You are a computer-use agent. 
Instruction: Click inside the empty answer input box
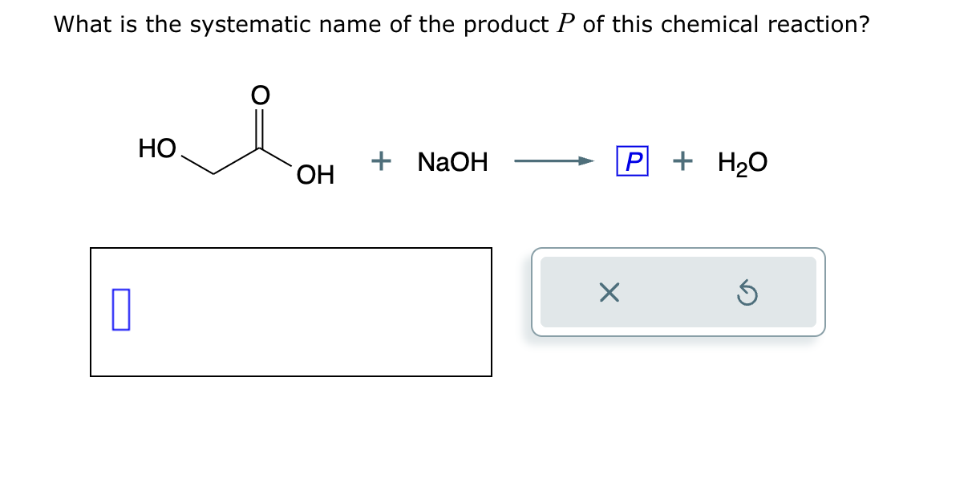(290, 311)
